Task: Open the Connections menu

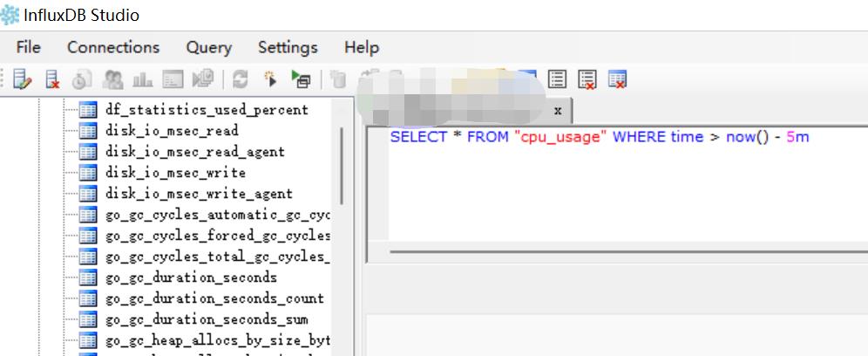Action: point(113,48)
